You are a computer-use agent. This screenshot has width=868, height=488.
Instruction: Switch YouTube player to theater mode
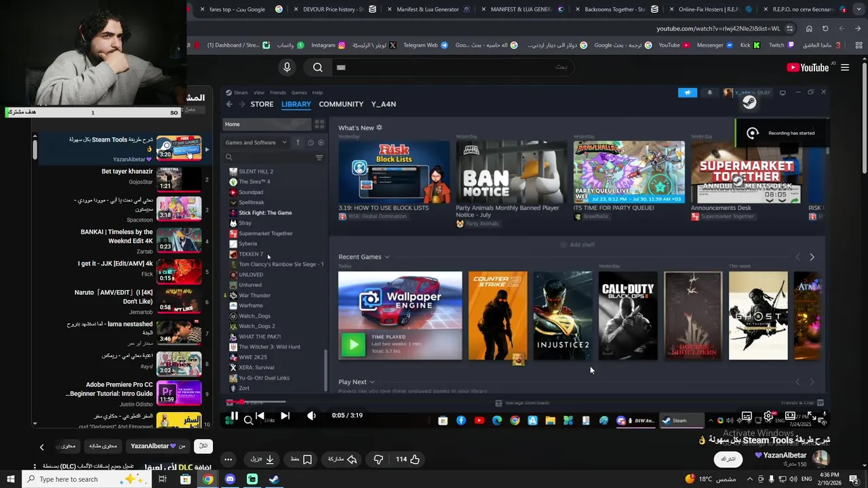click(790, 416)
